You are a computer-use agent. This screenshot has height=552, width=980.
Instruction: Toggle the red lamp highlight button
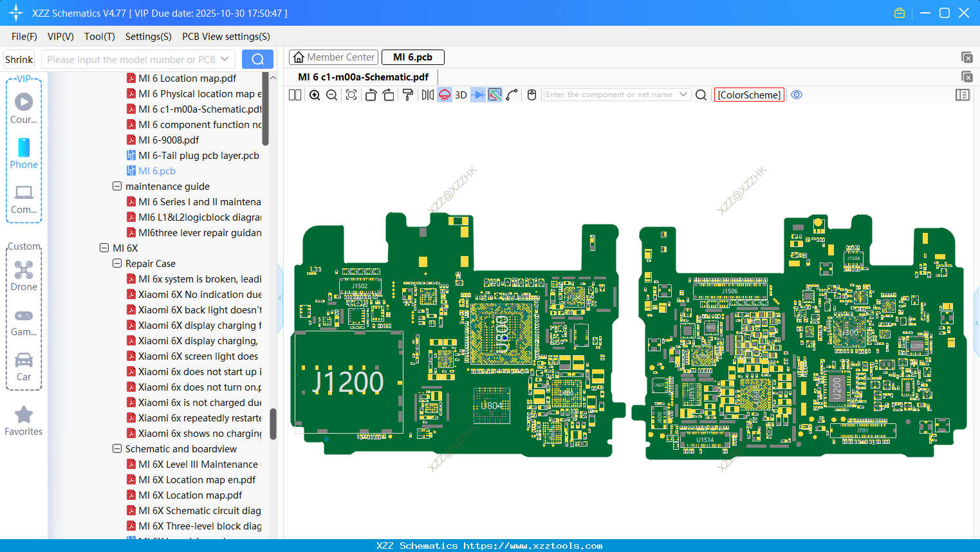point(445,95)
